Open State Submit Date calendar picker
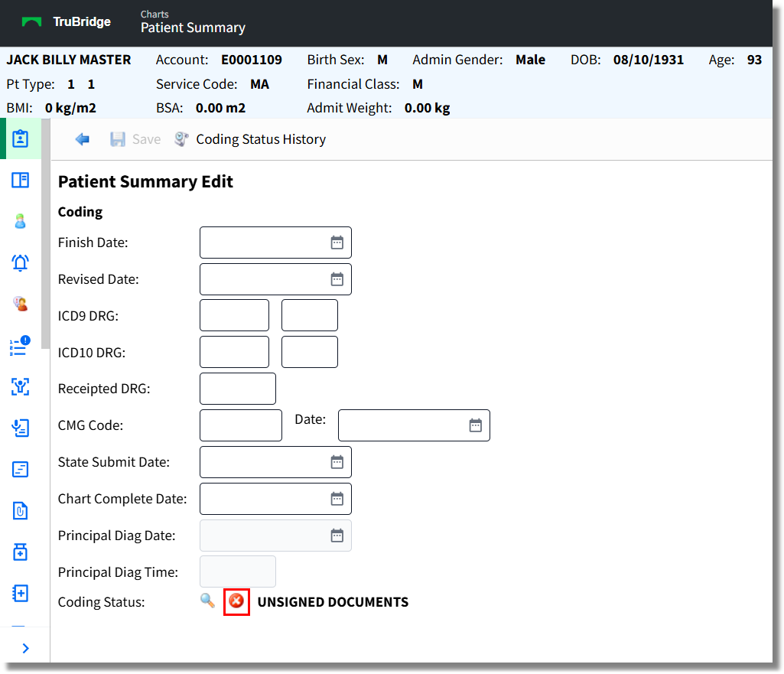Viewport: 784px width, 674px height. pos(337,462)
